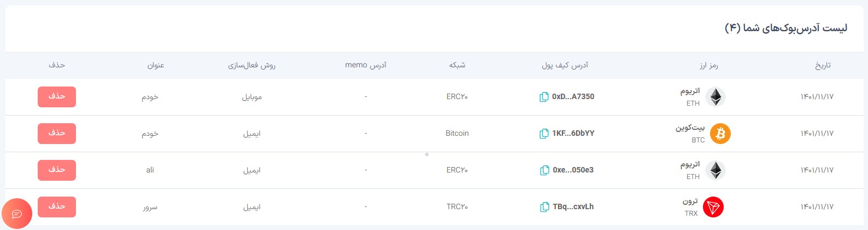Click the Bitcoin coin logo
This screenshot has height=230, width=868.
(720, 134)
